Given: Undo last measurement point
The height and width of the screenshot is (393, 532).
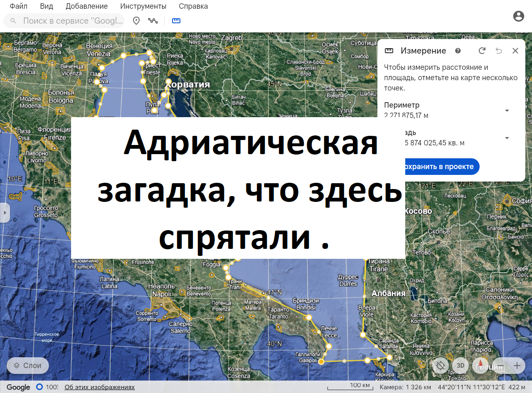Looking at the screenshot, I should pos(499,51).
